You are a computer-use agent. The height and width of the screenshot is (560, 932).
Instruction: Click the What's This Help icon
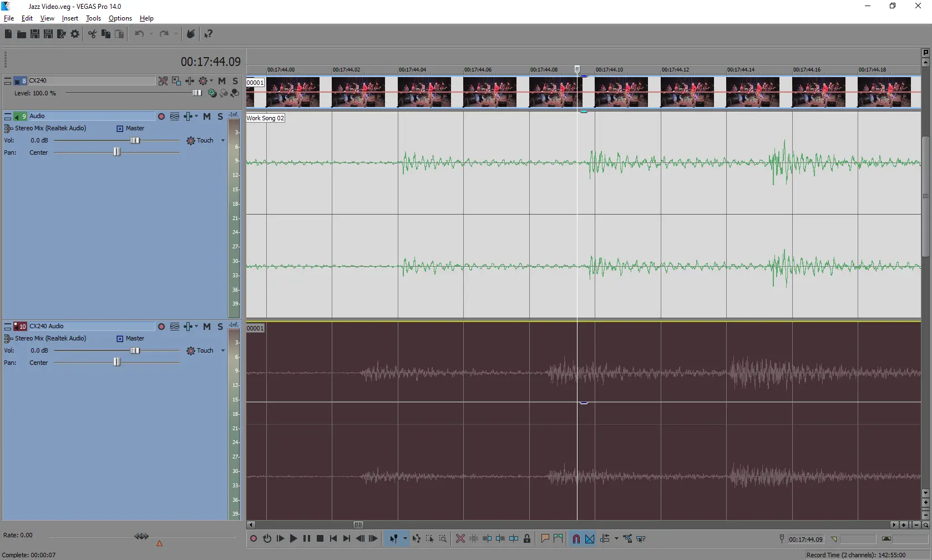point(208,34)
